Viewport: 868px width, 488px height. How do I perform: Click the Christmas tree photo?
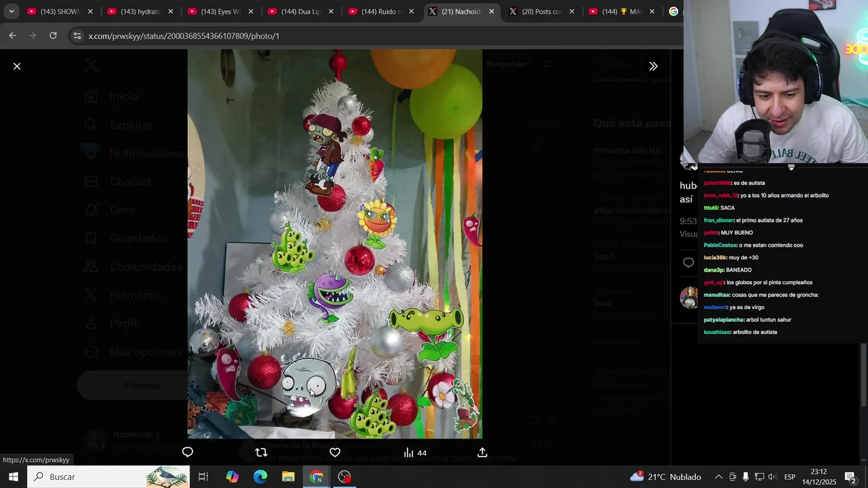click(x=335, y=244)
